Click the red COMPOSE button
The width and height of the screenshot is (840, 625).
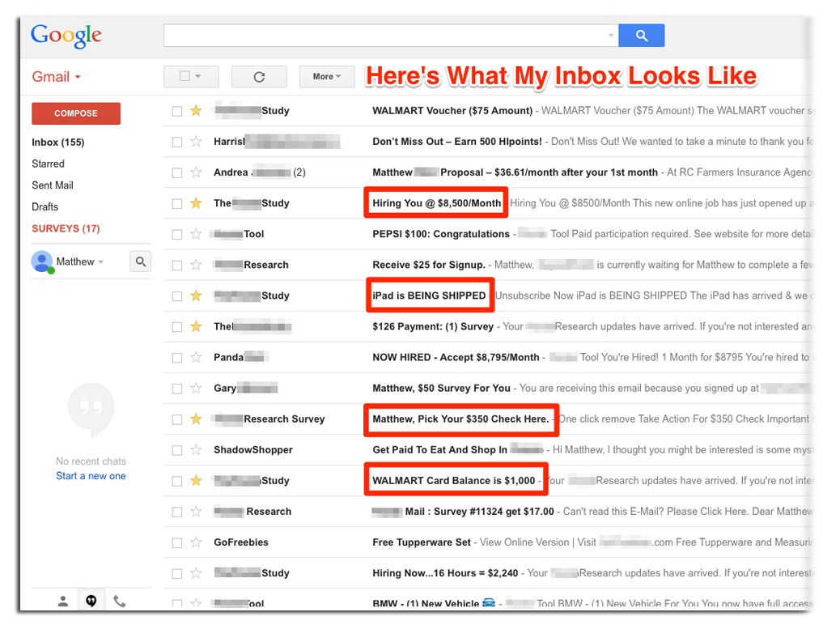[76, 113]
